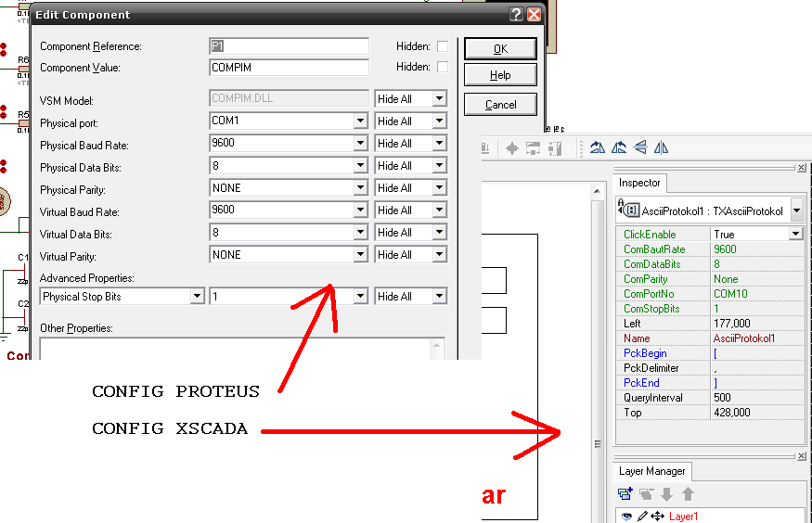Click the ComPortNo value COM10

click(x=730, y=294)
